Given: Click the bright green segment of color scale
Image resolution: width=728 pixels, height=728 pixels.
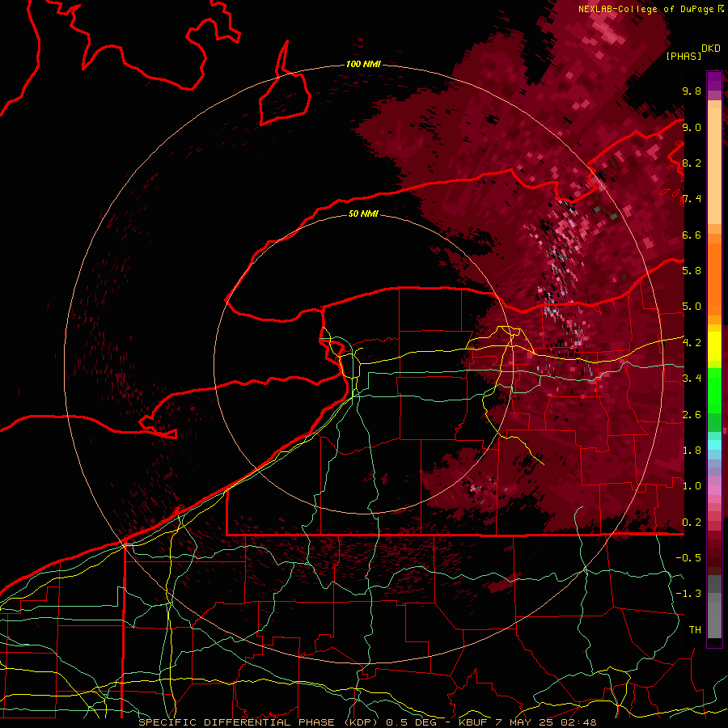Looking at the screenshot, I should (714, 391).
